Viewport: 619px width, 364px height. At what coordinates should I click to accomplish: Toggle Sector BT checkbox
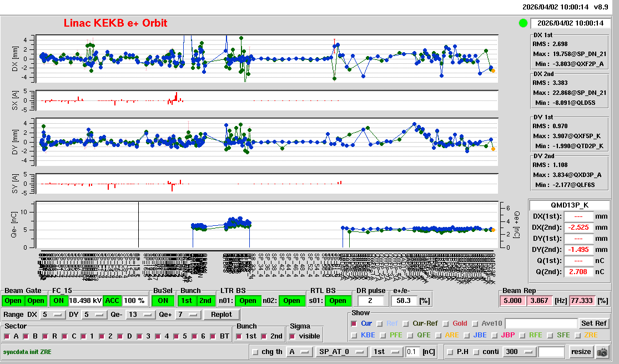[216, 336]
